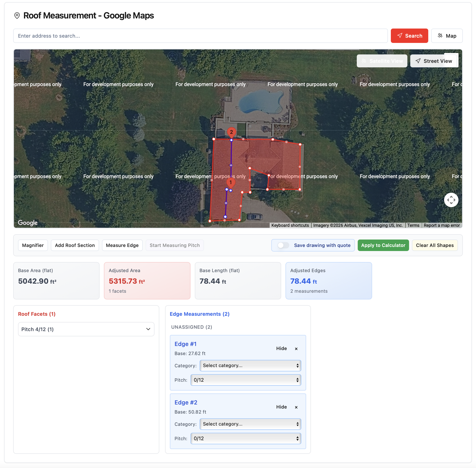Open Keyboard shortcuts link
The image size is (476, 468).
(x=290, y=225)
